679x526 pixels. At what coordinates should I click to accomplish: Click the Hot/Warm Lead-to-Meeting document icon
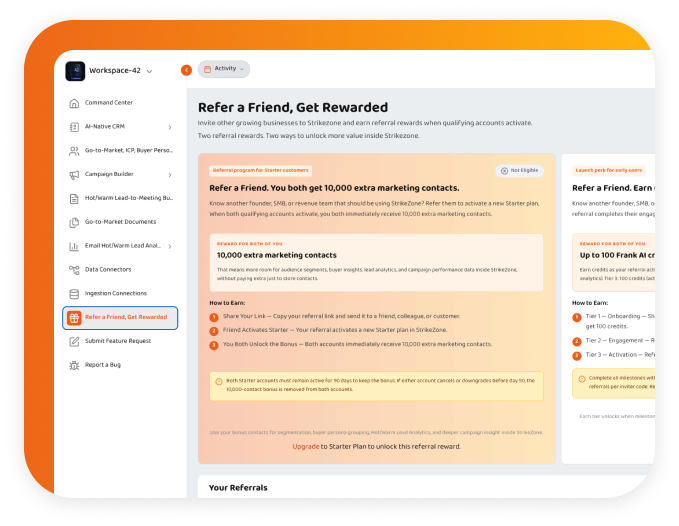tap(74, 198)
